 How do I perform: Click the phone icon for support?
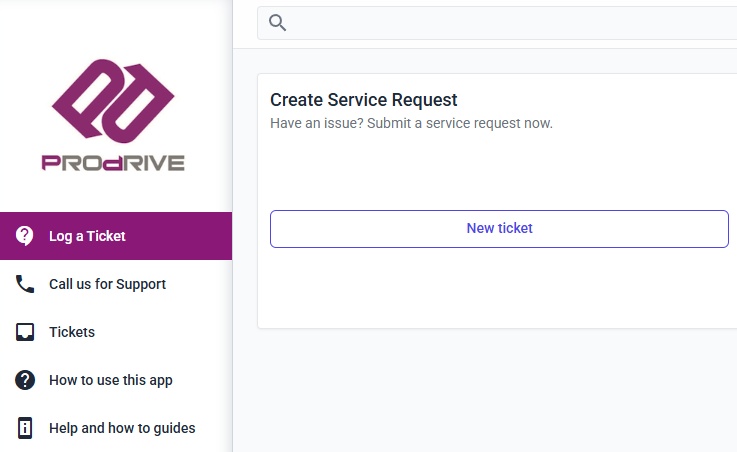pyautogui.click(x=25, y=284)
